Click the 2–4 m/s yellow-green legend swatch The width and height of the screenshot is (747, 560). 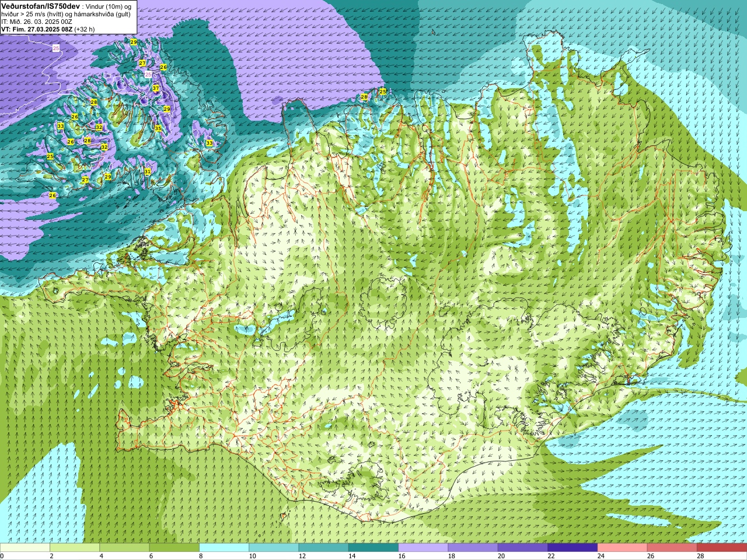coord(75,548)
